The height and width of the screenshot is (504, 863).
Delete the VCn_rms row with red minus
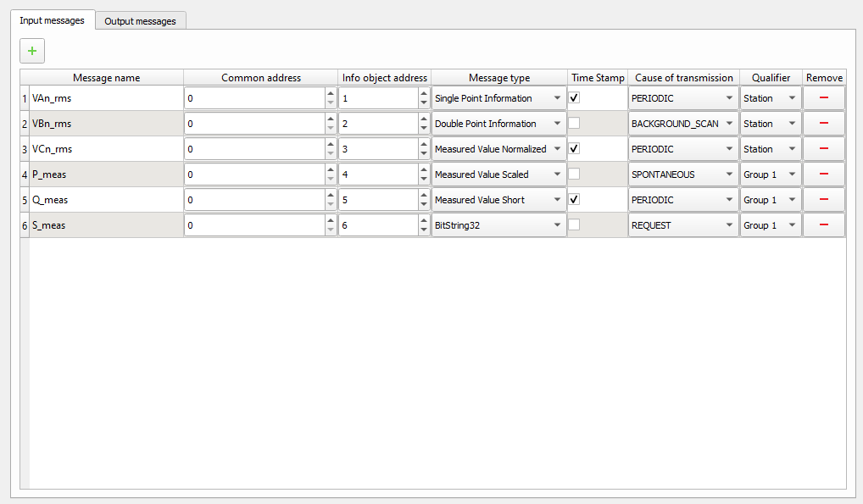[823, 149]
